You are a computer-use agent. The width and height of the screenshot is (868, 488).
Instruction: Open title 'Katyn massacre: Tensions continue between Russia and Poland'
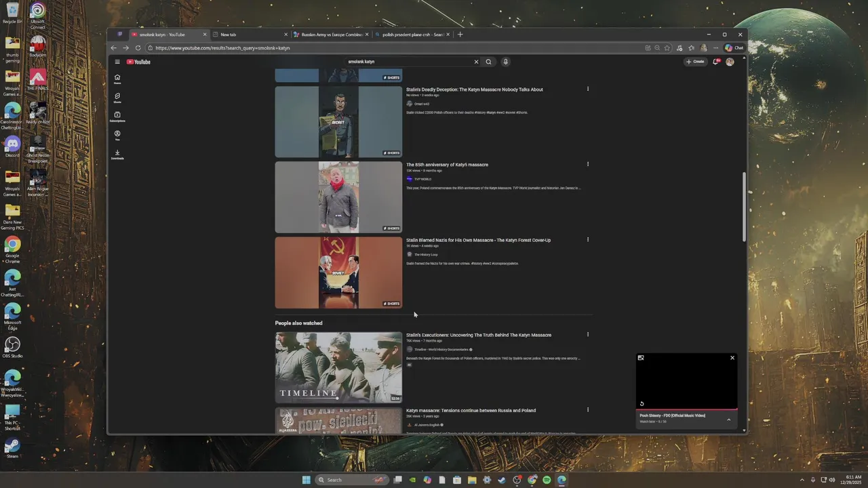[471, 410]
